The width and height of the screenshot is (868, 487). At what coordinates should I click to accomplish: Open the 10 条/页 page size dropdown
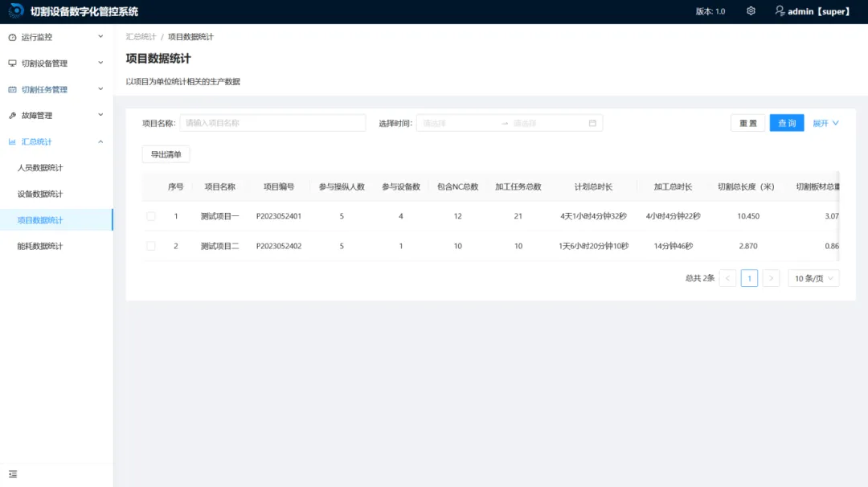tap(813, 278)
